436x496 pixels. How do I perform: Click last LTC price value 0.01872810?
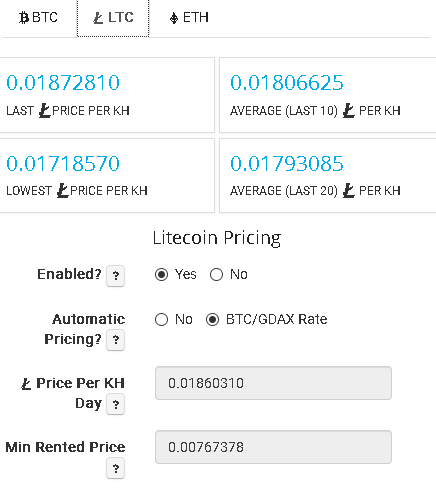(x=63, y=83)
